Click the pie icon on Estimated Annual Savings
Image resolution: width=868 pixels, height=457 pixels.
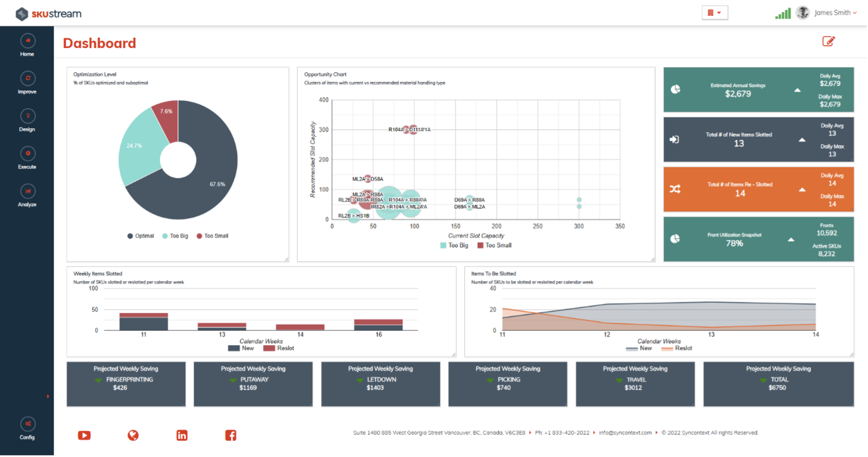click(x=676, y=89)
